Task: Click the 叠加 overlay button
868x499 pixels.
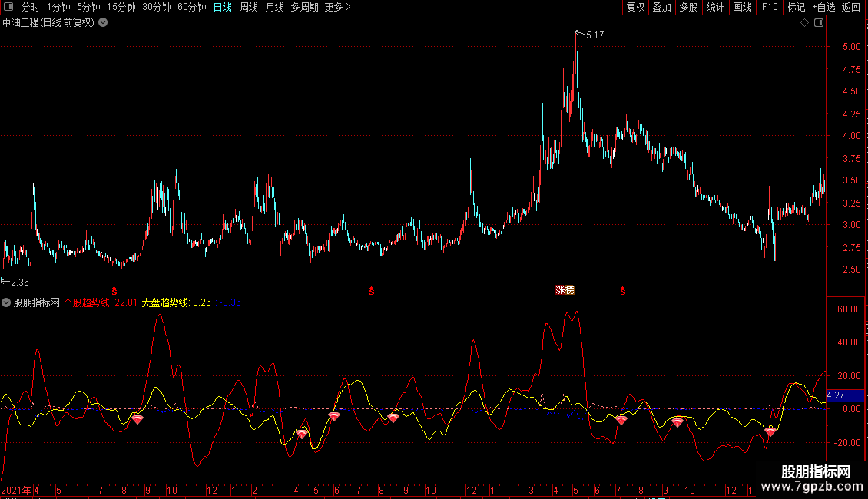Action: click(661, 7)
